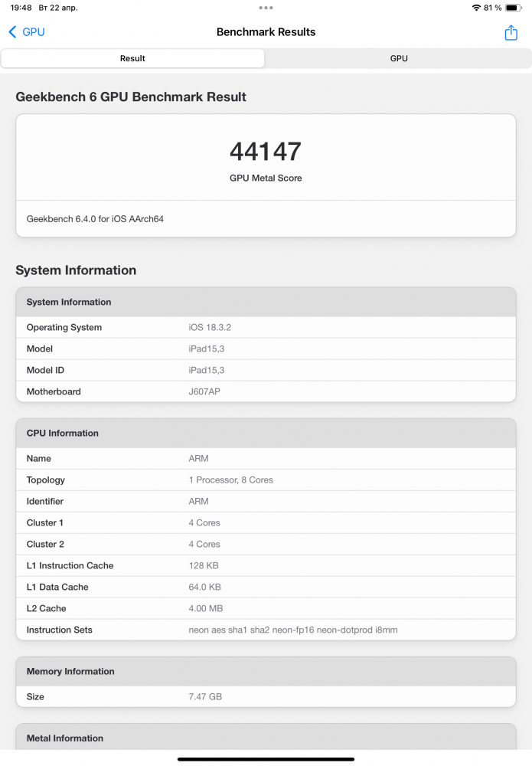This screenshot has height=766, width=532.
Task: Tap the 44147 GPU Metal Score
Action: (266, 152)
